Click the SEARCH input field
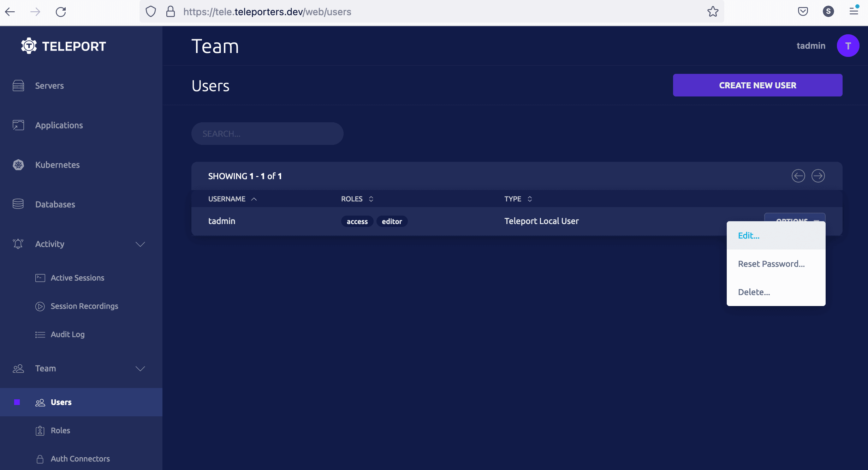 coord(267,133)
